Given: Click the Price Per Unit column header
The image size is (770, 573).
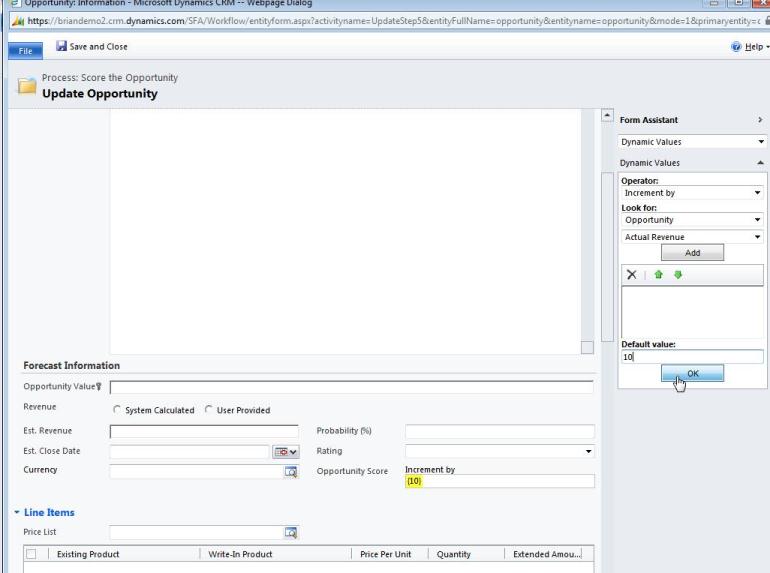Looking at the screenshot, I should (x=385, y=554).
